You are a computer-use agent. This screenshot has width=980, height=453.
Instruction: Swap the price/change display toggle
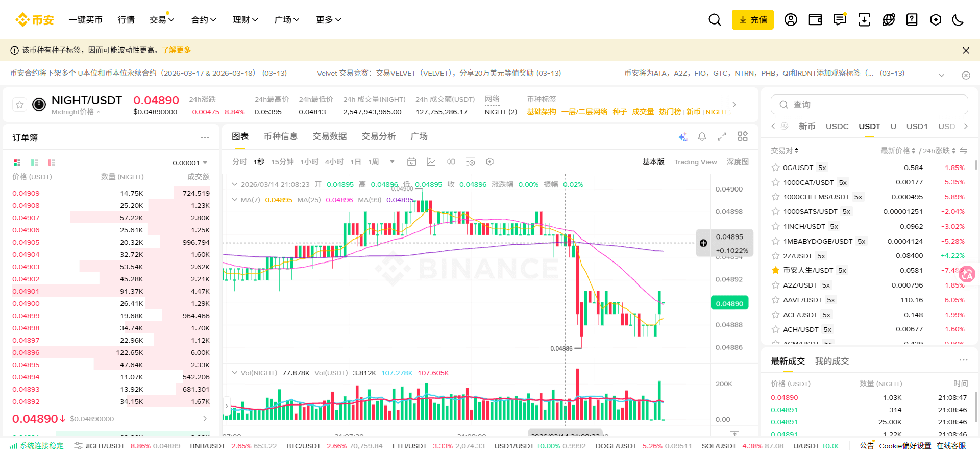963,151
